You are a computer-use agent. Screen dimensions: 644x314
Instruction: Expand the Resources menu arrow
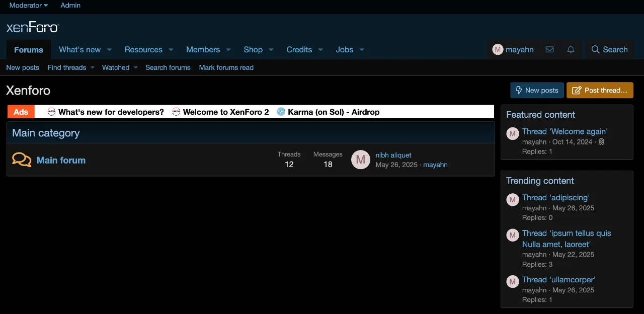pos(171,50)
